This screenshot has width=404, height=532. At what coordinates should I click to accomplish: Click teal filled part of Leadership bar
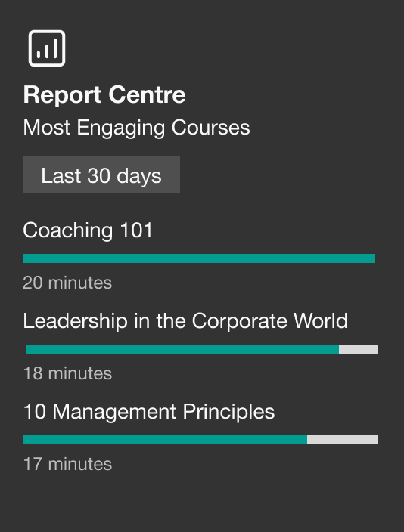point(182,349)
